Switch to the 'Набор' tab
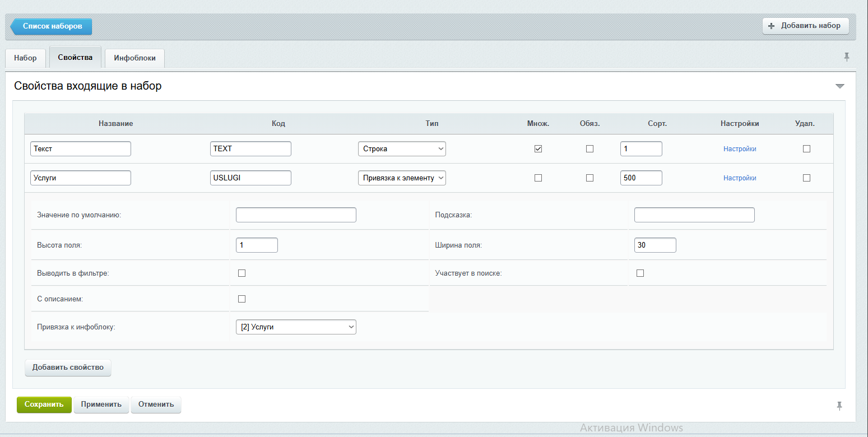Image resolution: width=868 pixels, height=437 pixels. [25, 58]
